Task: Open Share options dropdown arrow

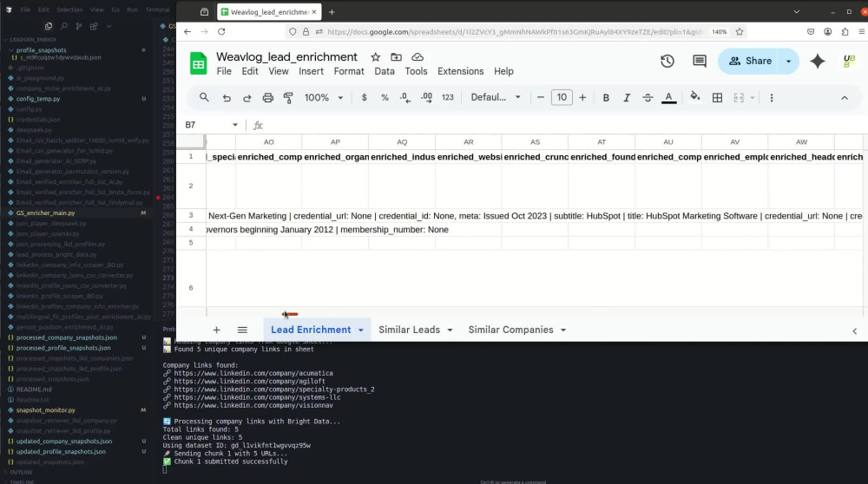Action: pos(788,61)
